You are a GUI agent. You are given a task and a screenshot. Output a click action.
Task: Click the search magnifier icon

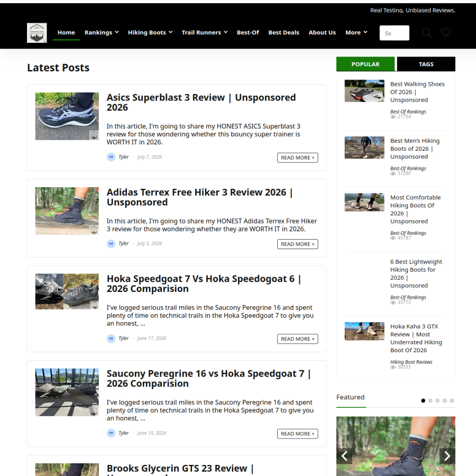pyautogui.click(x=426, y=32)
